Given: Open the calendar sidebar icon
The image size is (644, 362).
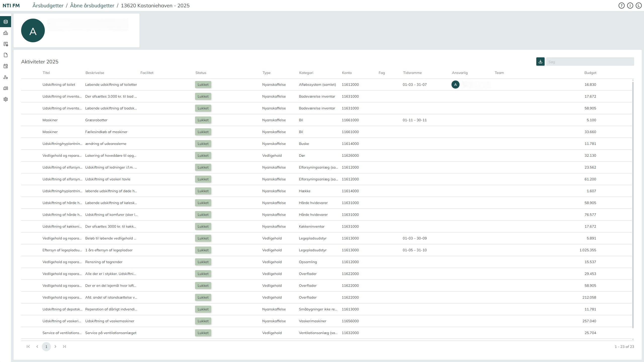Looking at the screenshot, I should tap(6, 66).
